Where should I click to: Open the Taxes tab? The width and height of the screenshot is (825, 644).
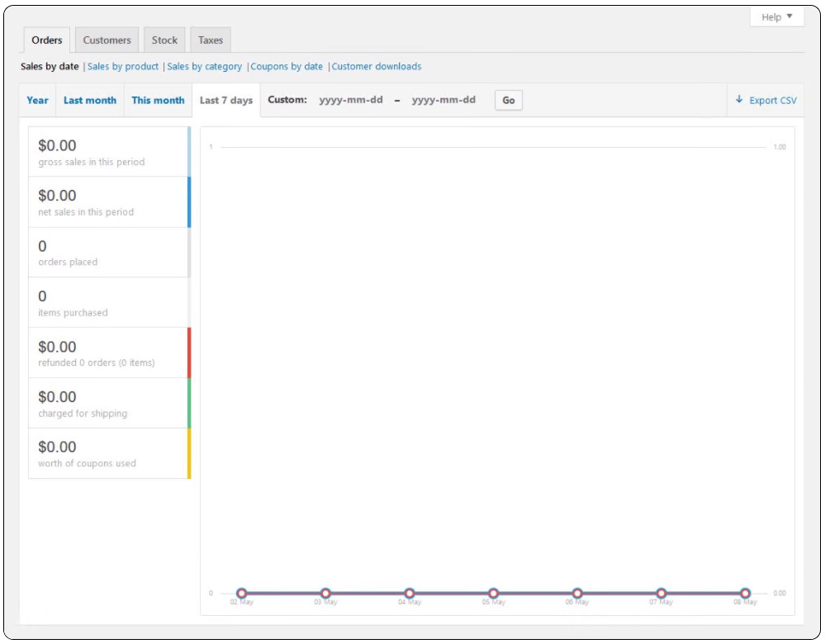[x=211, y=40]
